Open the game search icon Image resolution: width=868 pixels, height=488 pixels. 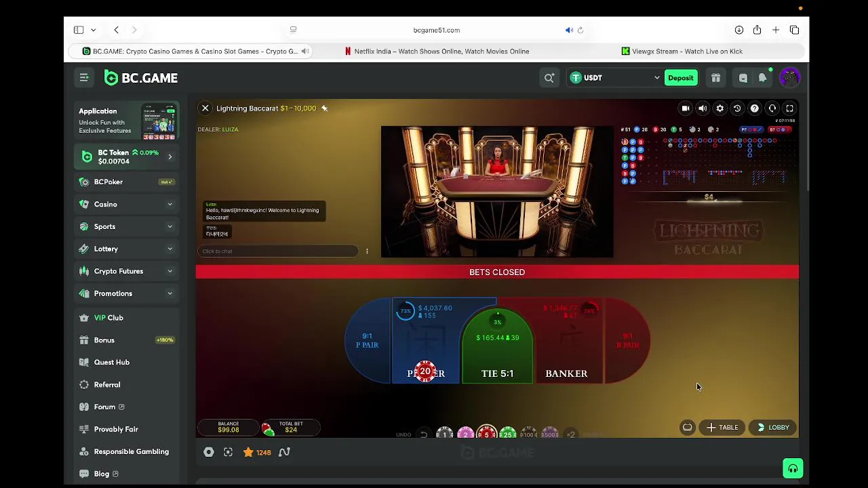point(549,78)
